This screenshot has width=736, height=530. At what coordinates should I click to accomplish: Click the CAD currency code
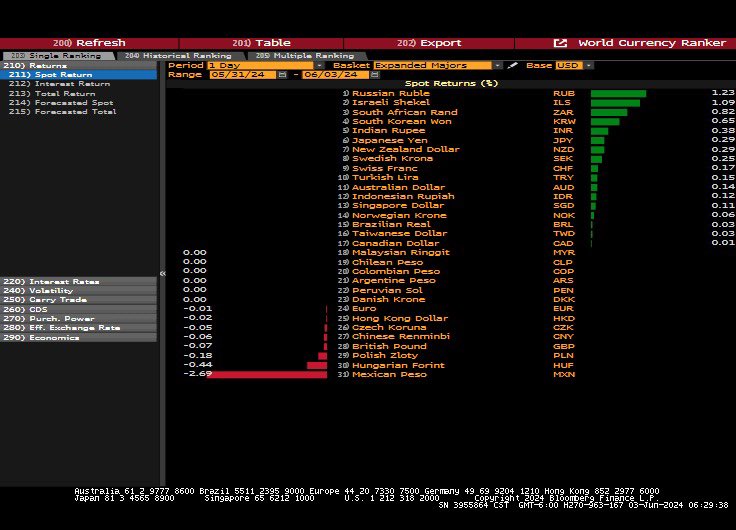point(563,243)
